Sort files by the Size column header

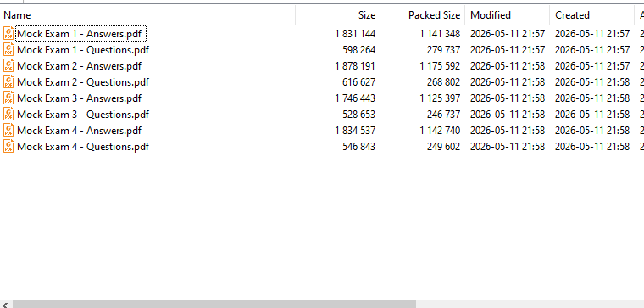point(337,15)
